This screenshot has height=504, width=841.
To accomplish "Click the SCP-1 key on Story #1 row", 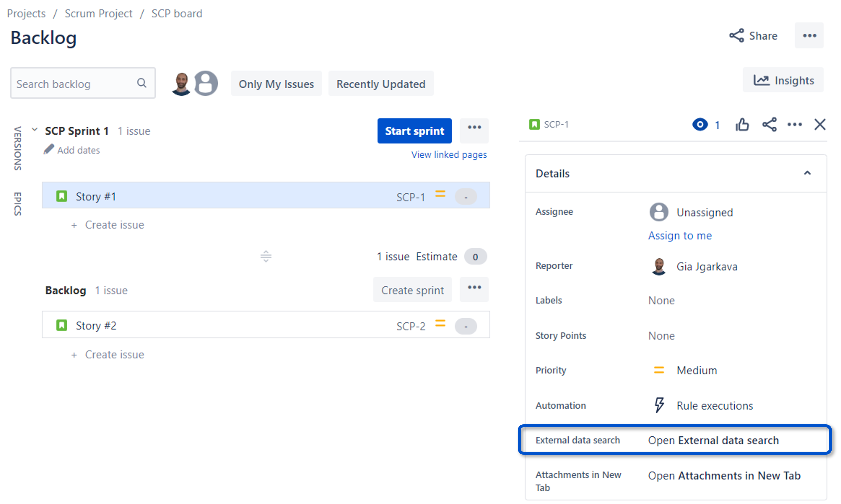I will point(411,197).
